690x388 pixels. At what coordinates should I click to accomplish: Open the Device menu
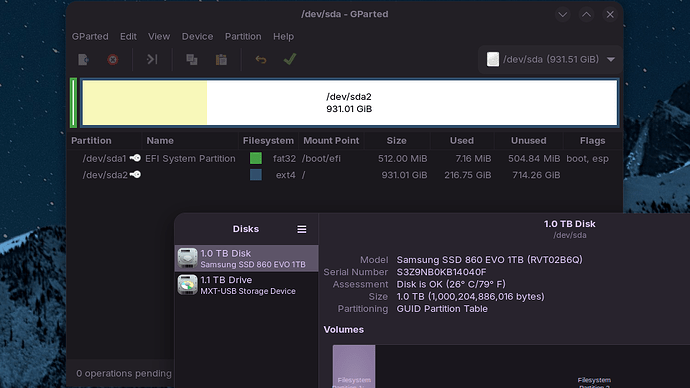197,37
